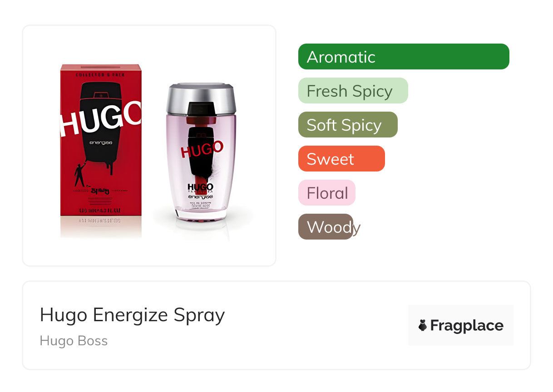
Task: Select the Fresh Spicy accord bar
Action: pos(353,91)
